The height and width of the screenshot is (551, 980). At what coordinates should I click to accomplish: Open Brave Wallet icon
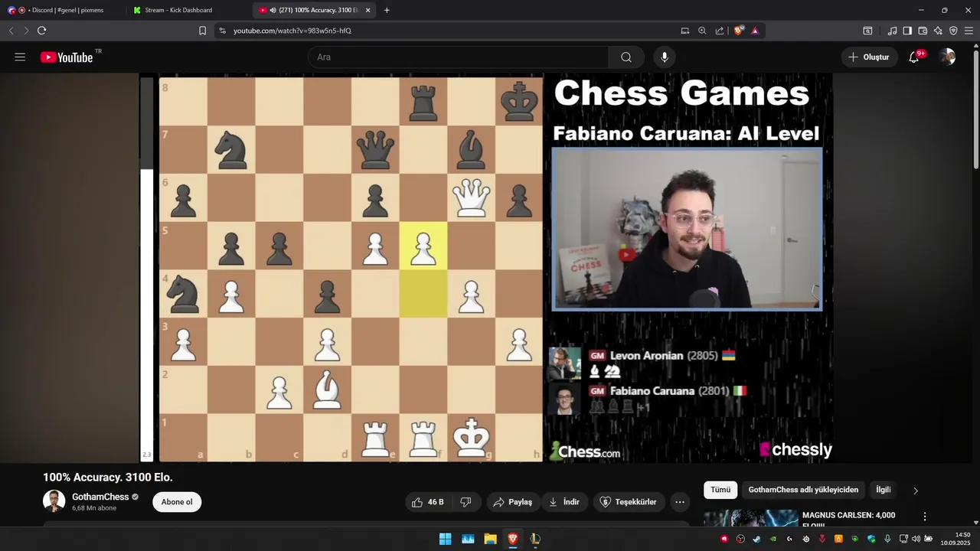coord(923,31)
